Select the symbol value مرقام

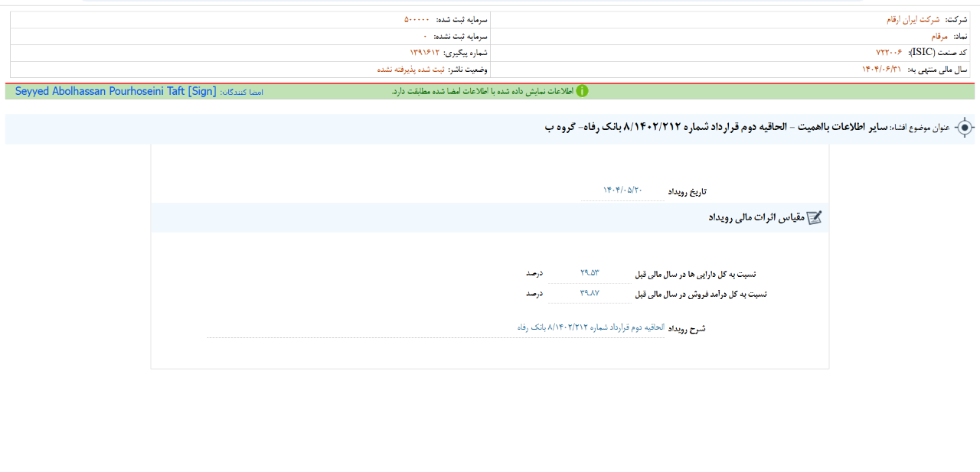tap(939, 37)
